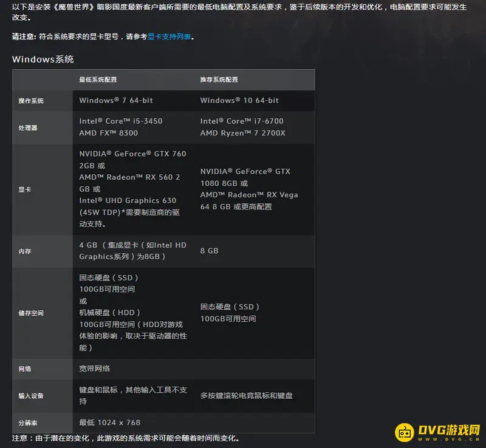Viewport: 486px width, 448px height.
Task: Click the 内存 row label
Action: tap(25, 251)
